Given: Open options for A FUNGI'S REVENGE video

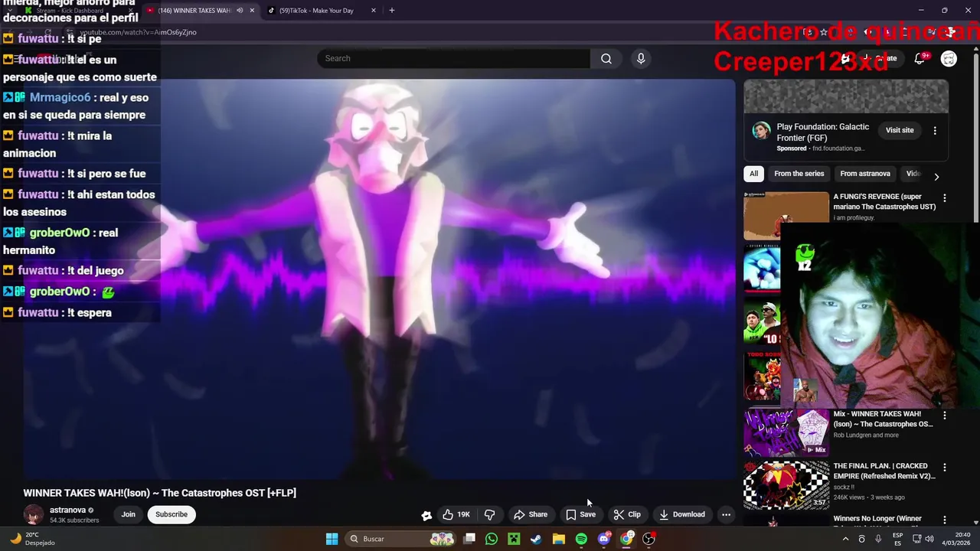Looking at the screenshot, I should click(944, 198).
